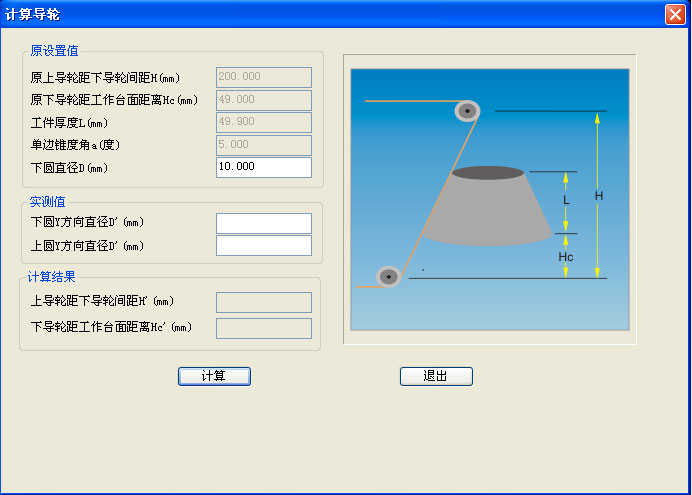This screenshot has height=495, width=692.
Task: Click the lower guide wheel in the diagram
Action: (388, 276)
